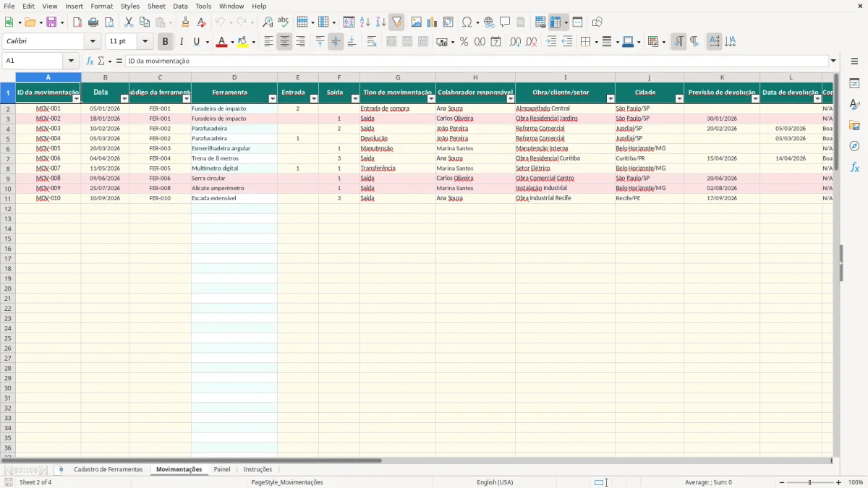Switch to Cadastro de Ferramentas sheet tab
The height and width of the screenshot is (488, 868).
[109, 470]
